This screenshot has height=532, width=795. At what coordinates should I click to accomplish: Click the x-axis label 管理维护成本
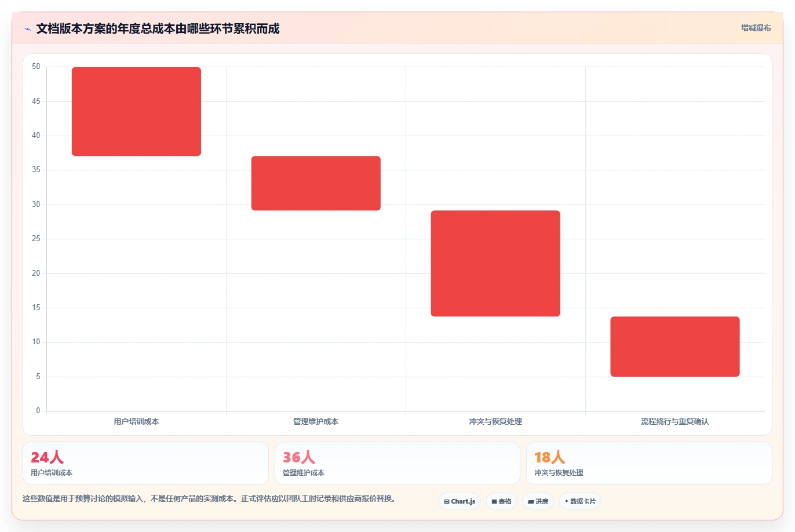click(x=316, y=421)
